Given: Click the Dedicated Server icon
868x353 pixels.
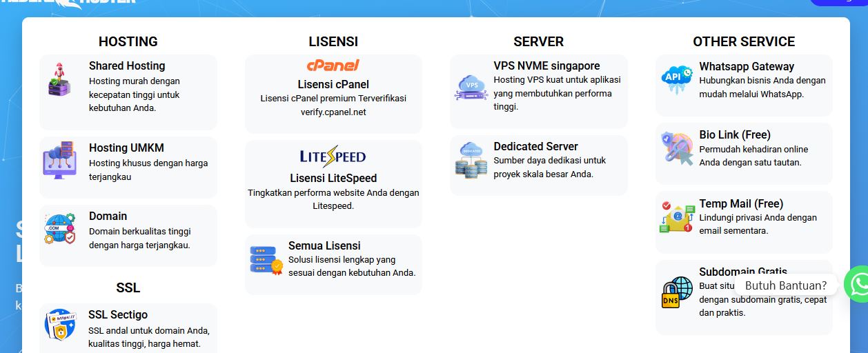Looking at the screenshot, I should coord(471,161).
